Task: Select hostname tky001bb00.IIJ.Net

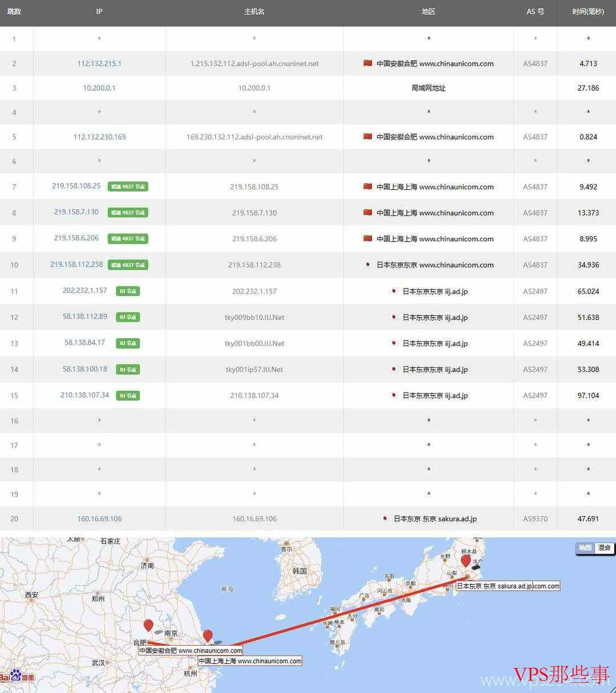Action: coord(254,343)
